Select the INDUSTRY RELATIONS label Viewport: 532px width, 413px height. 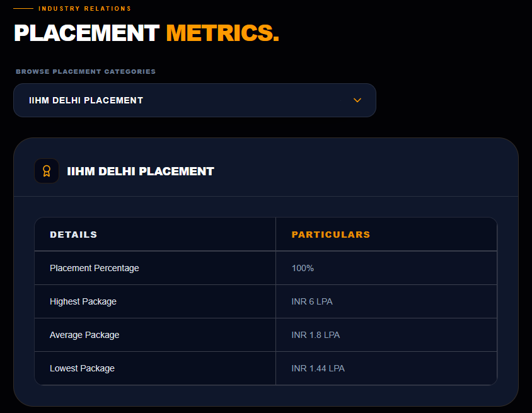pyautogui.click(x=85, y=8)
